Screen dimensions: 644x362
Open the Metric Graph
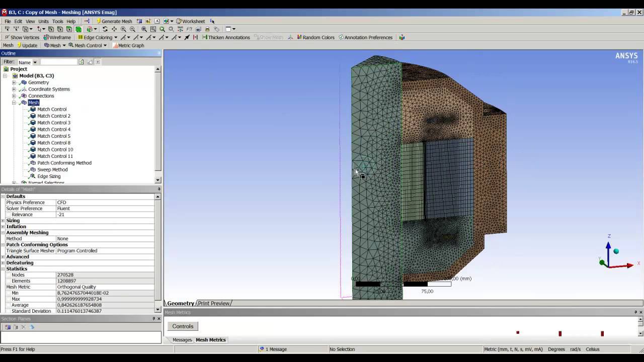(x=128, y=45)
